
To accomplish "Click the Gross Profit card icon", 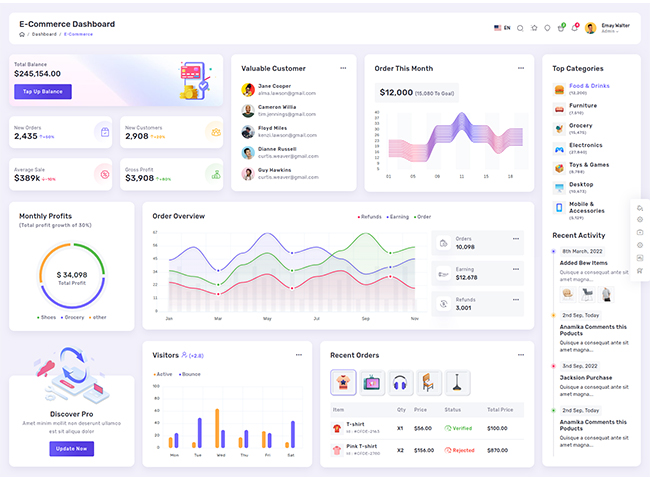I will tap(213, 173).
